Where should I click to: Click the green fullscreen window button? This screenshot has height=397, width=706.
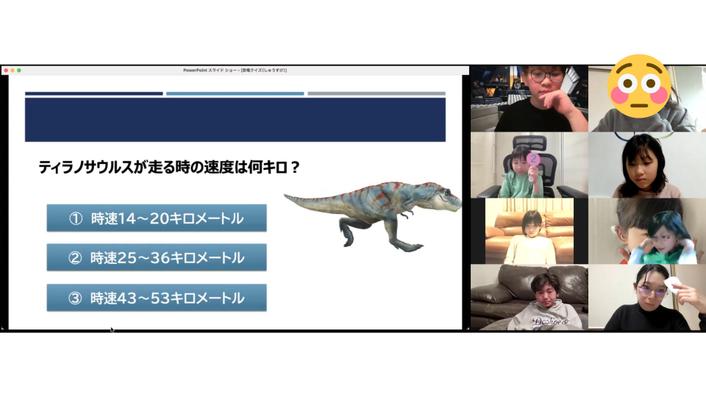click(x=18, y=70)
